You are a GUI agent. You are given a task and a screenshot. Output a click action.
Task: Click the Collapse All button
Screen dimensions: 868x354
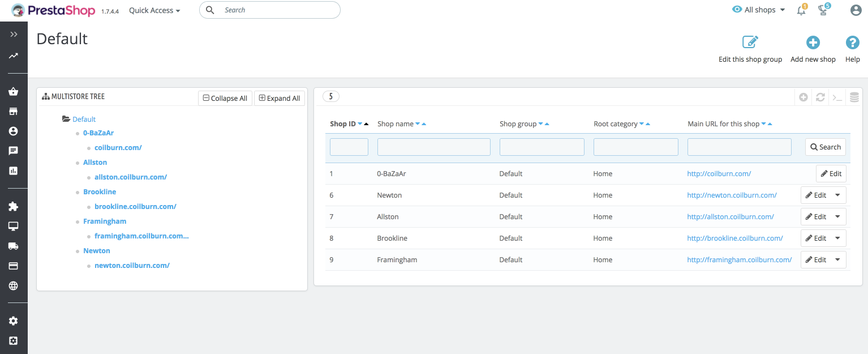pyautogui.click(x=225, y=99)
